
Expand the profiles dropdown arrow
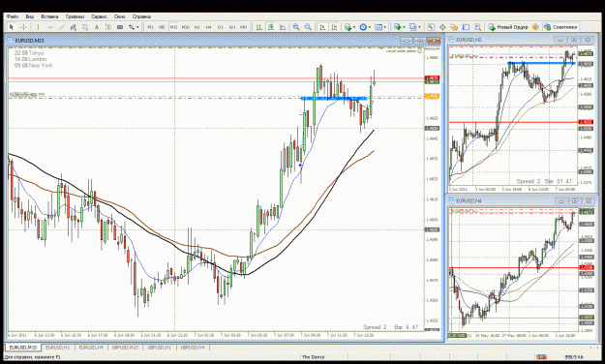point(419,27)
